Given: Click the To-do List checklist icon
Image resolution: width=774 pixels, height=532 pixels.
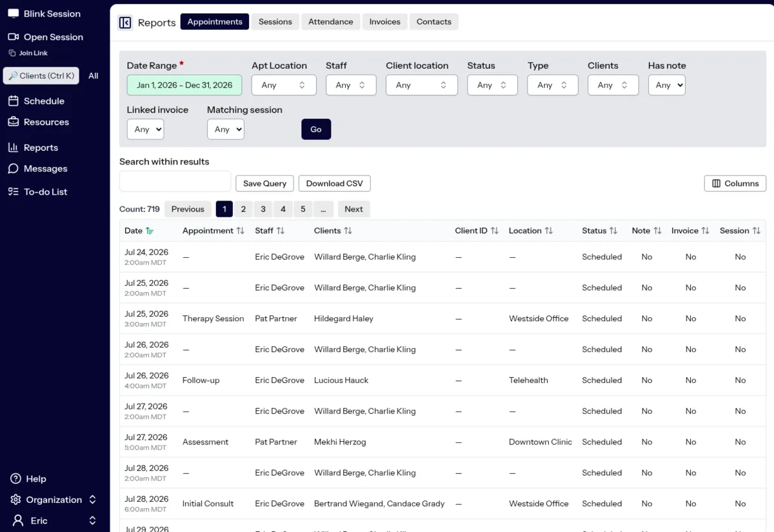Looking at the screenshot, I should click(13, 192).
